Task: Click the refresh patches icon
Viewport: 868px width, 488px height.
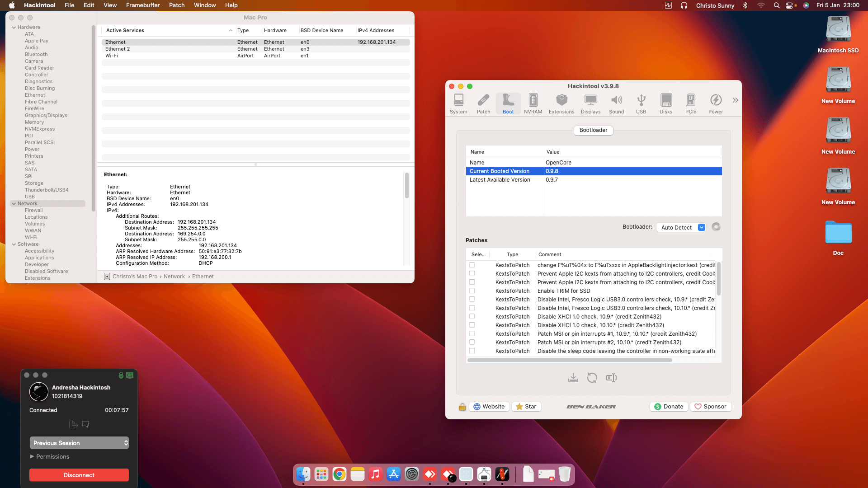Action: (592, 378)
